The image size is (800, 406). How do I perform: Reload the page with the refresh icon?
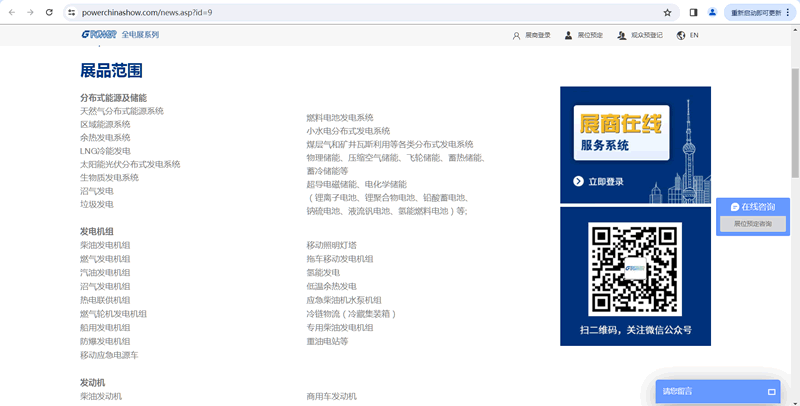click(49, 12)
